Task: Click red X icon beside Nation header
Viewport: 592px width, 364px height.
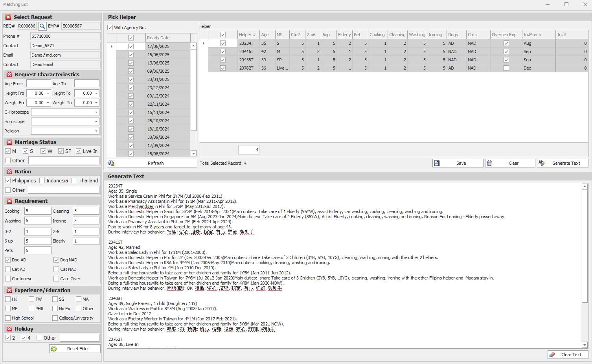Action: 9,172
